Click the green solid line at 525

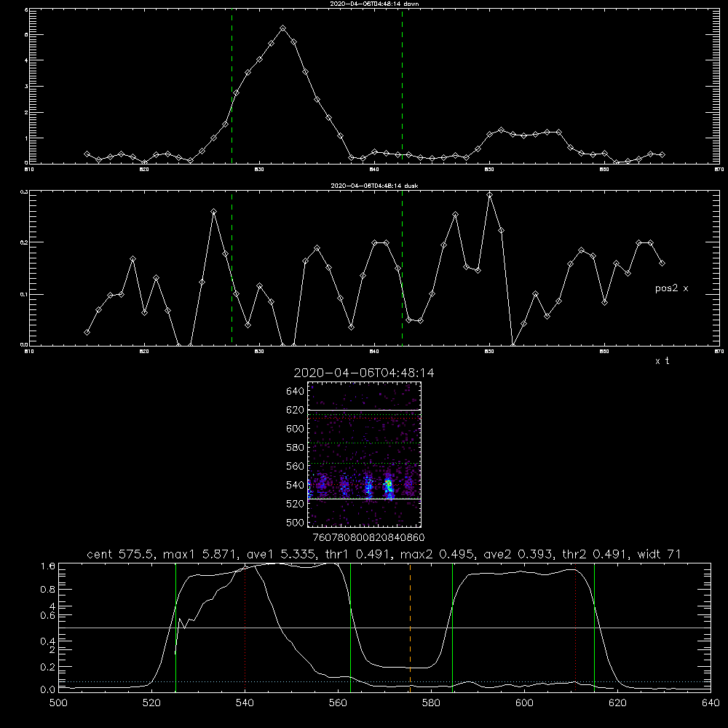click(x=175, y=628)
